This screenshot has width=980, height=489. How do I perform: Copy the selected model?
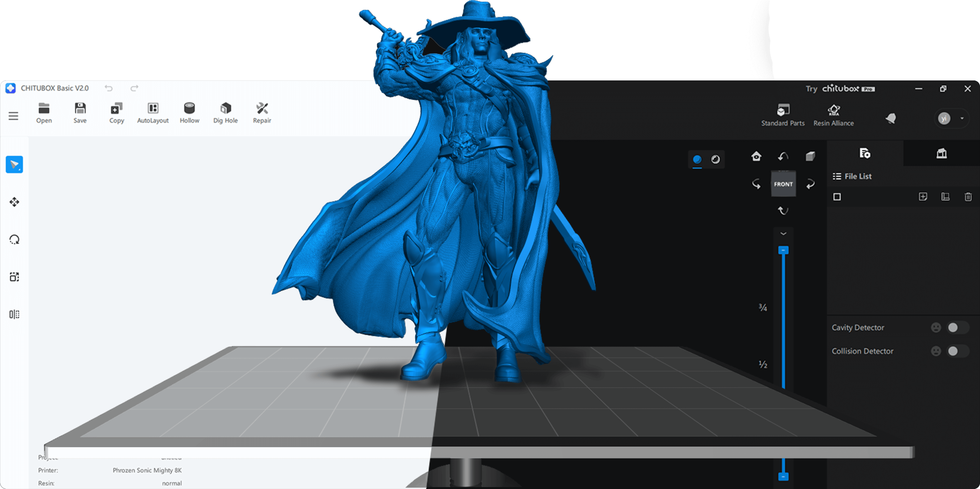click(116, 113)
